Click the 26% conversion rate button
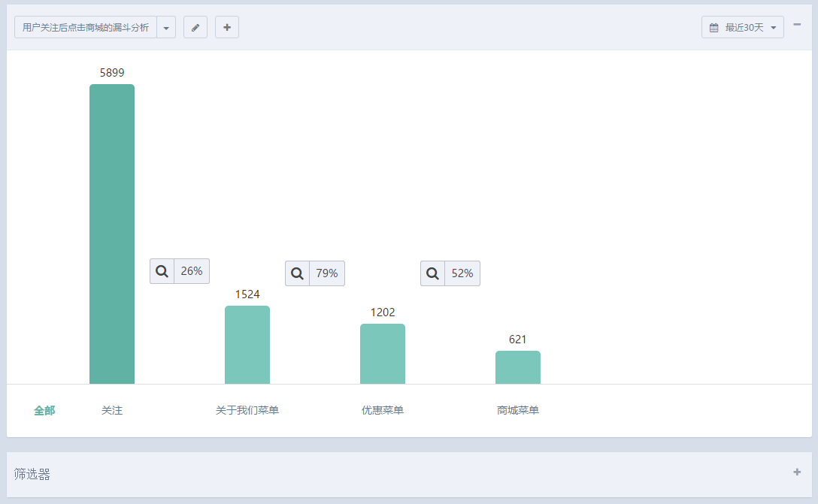This screenshot has height=504, width=818. [192, 271]
